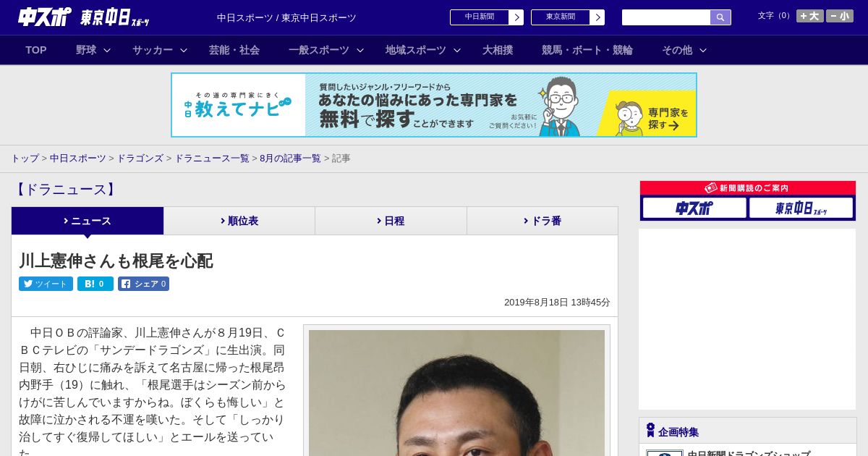Click the 企画特集 ribbon icon
Viewport: 868px width, 456px height.
(650, 431)
